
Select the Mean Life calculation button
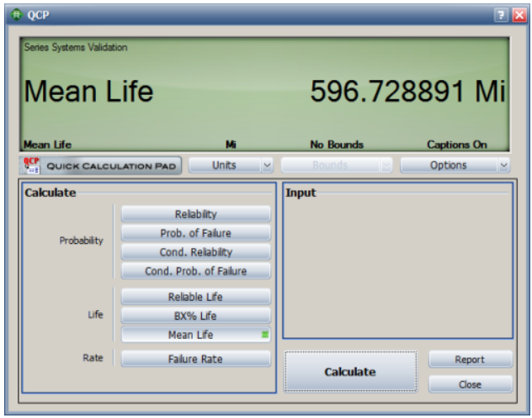[x=196, y=335]
